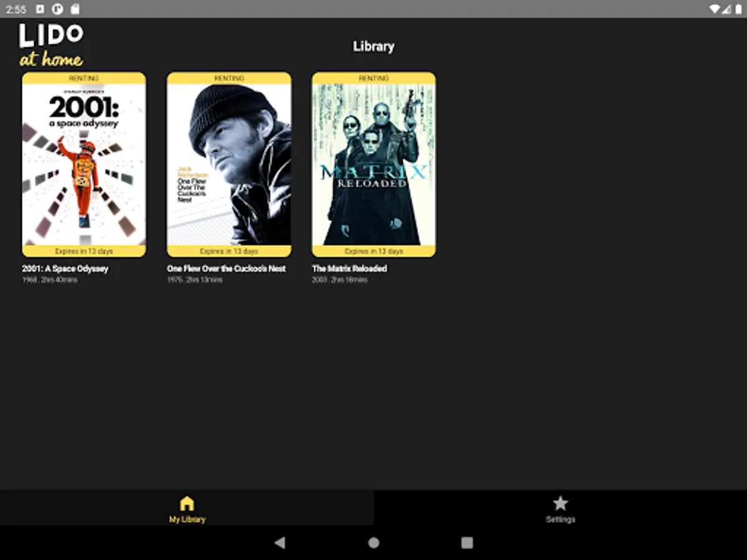
Task: Tap the 2:55 clock in status bar
Action: coord(16,9)
